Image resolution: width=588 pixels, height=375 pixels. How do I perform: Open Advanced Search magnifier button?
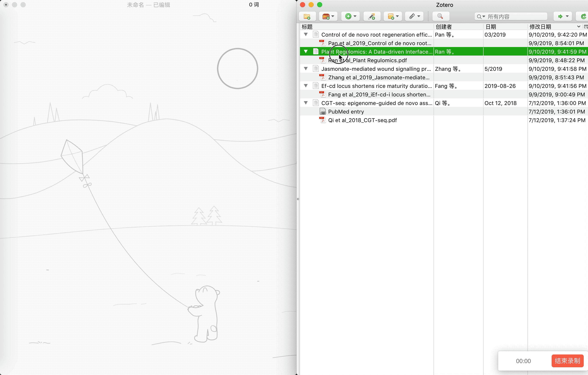(440, 16)
